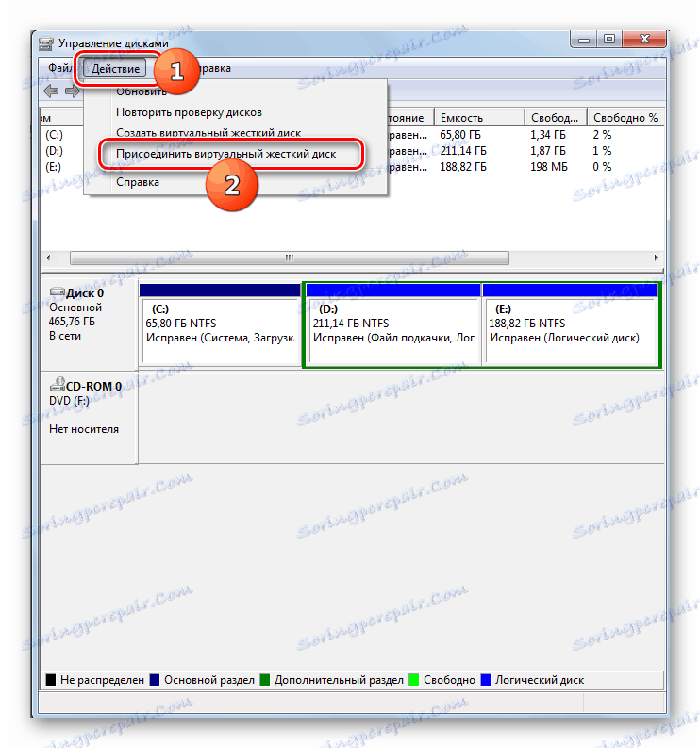The image size is (700, 748).
Task: Click 211,14 ГБ capacity cell
Action: click(463, 151)
